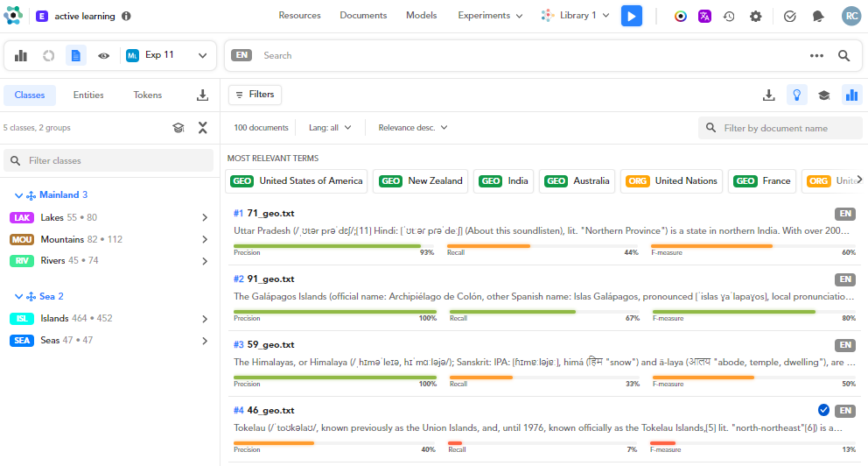Collapse the Mainland class group

(x=19, y=194)
